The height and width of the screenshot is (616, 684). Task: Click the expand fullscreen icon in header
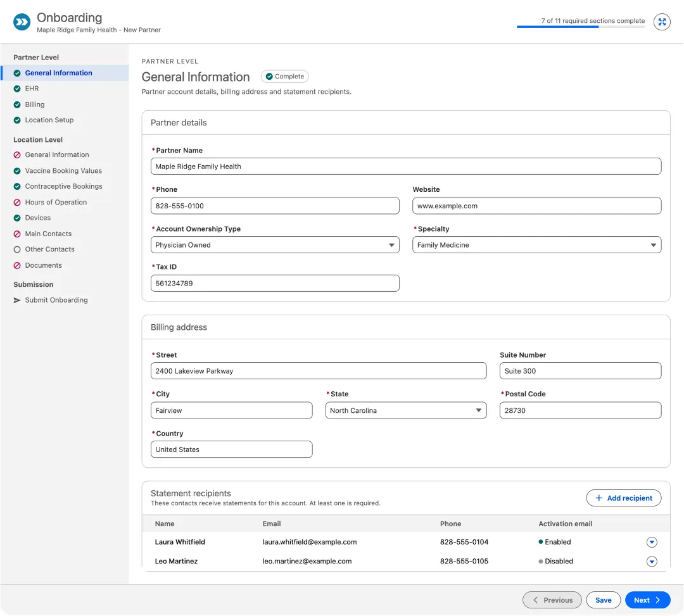pos(662,22)
